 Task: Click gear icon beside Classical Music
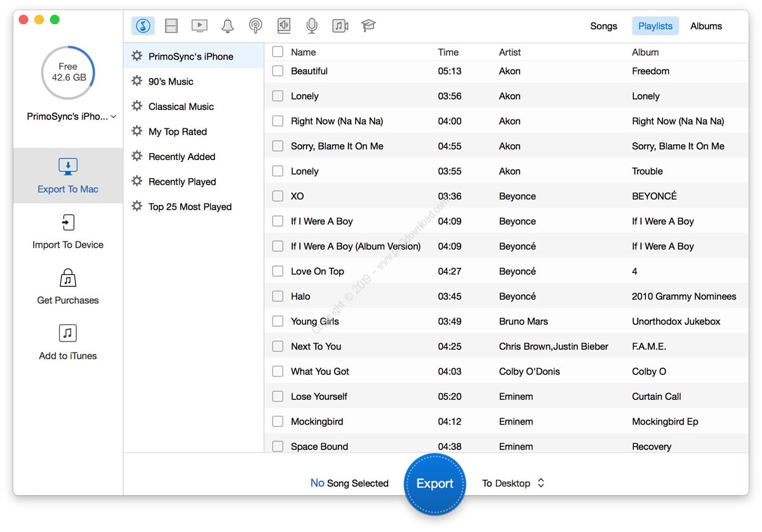coord(137,106)
